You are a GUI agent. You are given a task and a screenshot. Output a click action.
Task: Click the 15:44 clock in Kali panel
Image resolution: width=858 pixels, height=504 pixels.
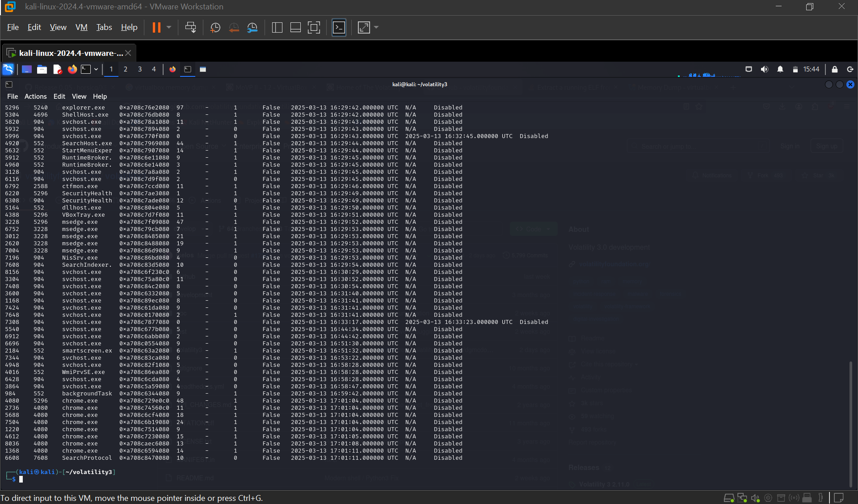click(x=811, y=69)
